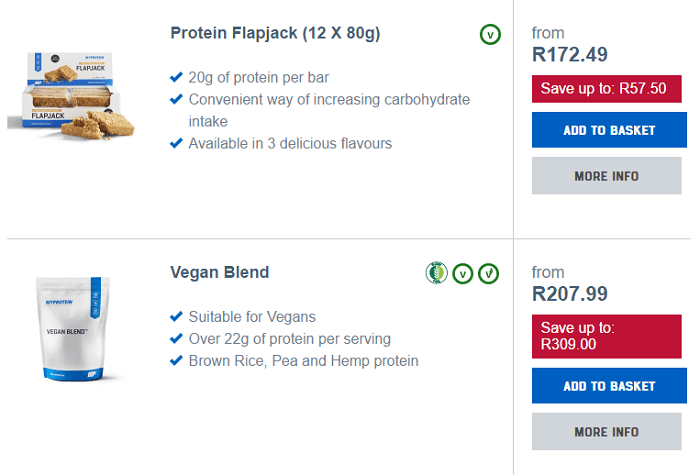The width and height of the screenshot is (700, 475).
Task: Add Vegan Blend to basket
Action: [x=609, y=386]
